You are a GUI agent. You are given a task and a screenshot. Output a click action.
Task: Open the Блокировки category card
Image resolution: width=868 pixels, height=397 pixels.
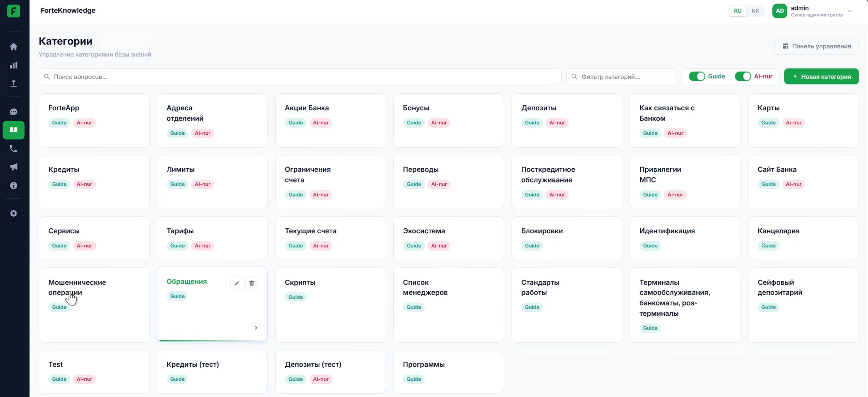click(567, 238)
